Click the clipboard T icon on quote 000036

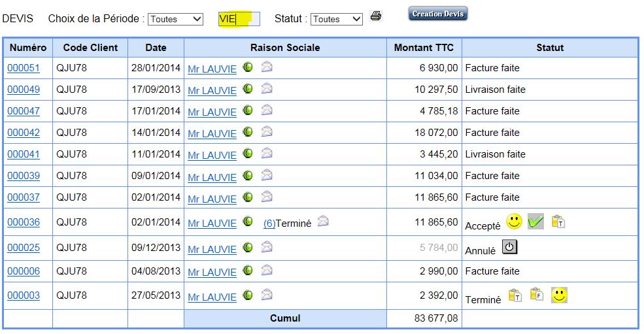tap(558, 222)
